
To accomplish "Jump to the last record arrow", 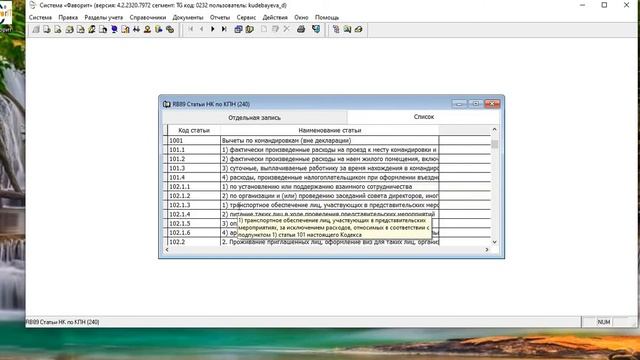I will click(x=224, y=29).
